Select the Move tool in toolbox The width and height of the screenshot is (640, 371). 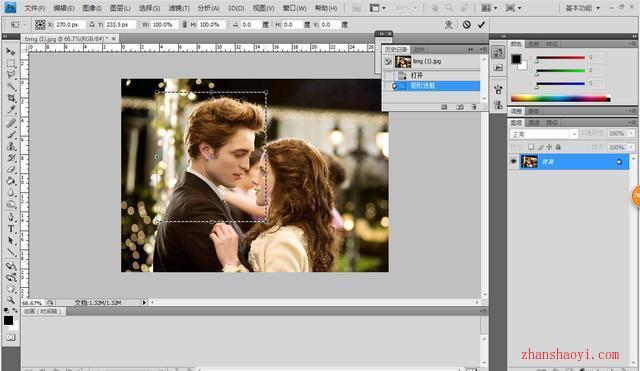11,51
